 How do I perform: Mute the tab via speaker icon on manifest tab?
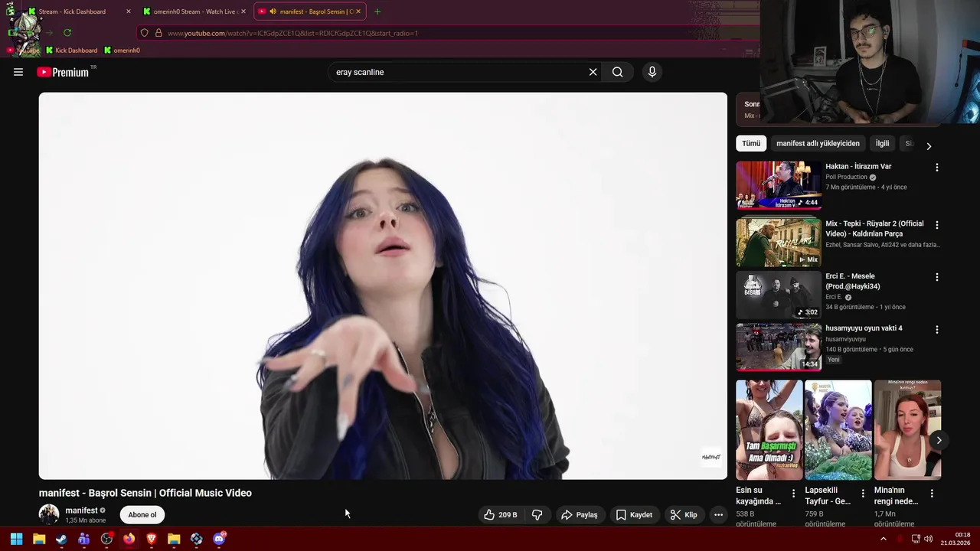(x=273, y=11)
